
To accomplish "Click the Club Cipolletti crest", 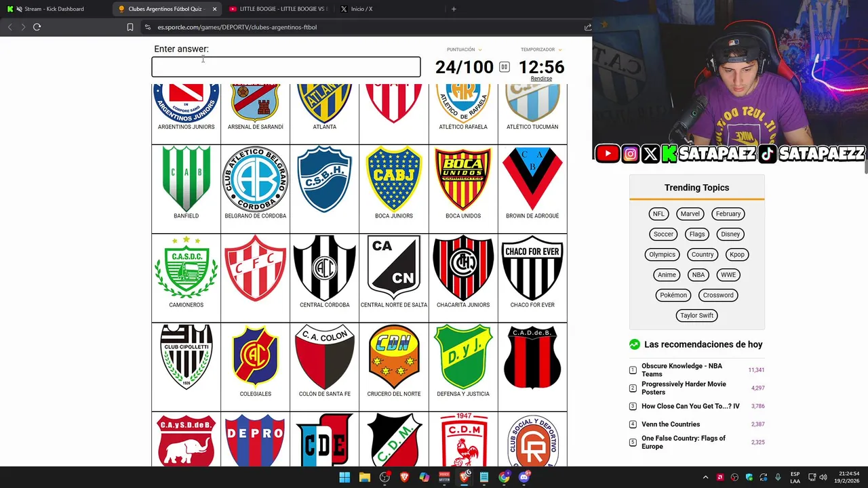I will coord(186,357).
